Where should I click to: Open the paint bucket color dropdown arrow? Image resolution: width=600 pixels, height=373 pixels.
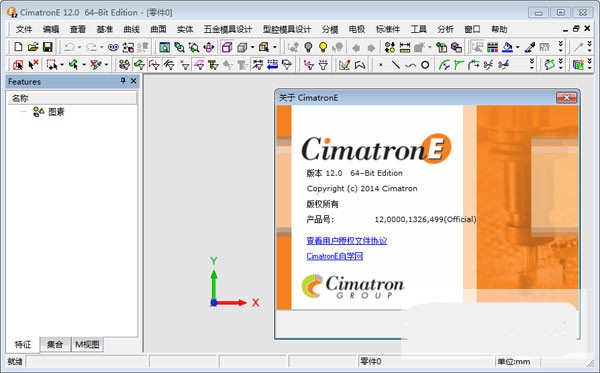[518, 47]
